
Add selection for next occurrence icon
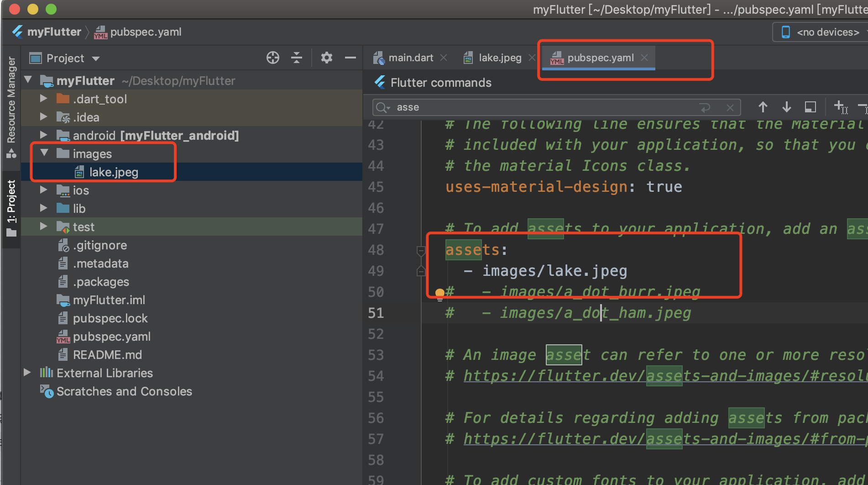841,107
